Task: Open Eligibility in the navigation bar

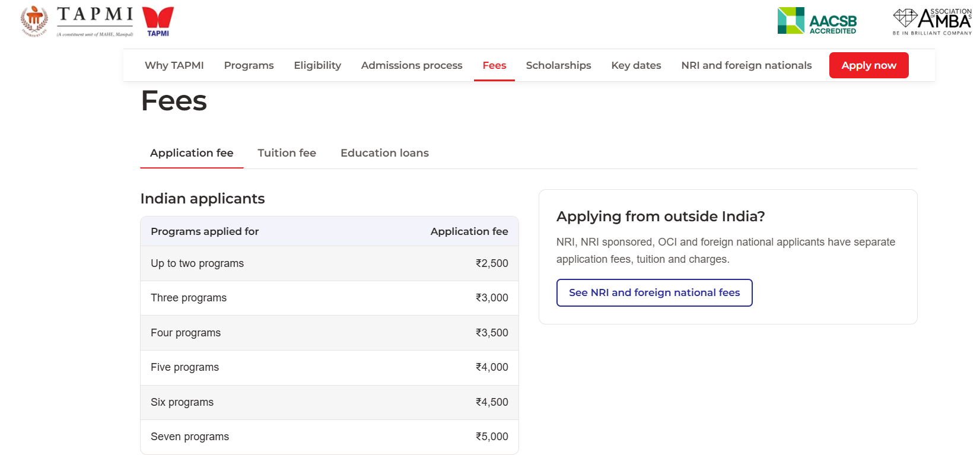Action: (317, 65)
